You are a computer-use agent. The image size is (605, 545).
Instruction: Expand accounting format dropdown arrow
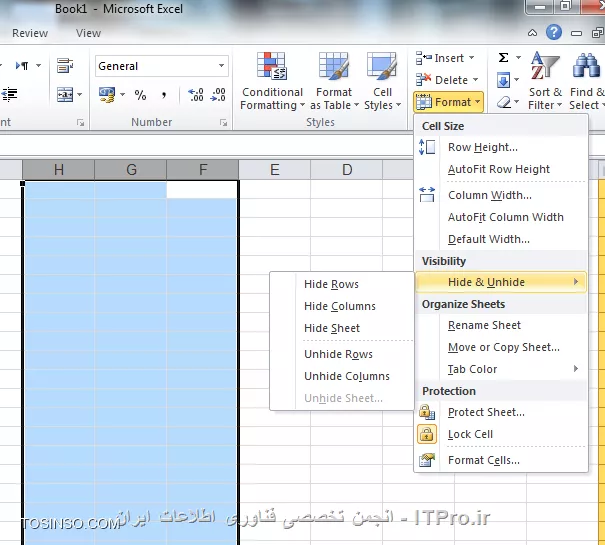(122, 95)
